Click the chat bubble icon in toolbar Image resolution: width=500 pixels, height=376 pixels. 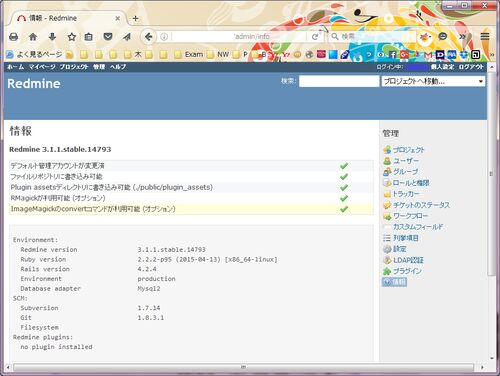click(443, 36)
